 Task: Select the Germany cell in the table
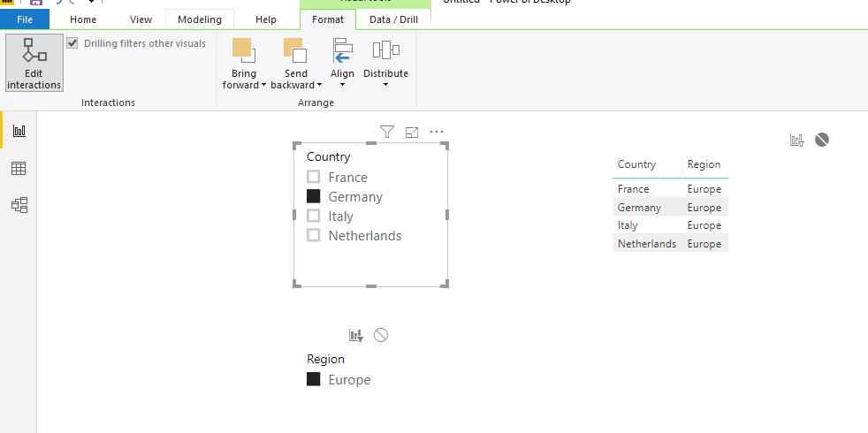(x=639, y=207)
